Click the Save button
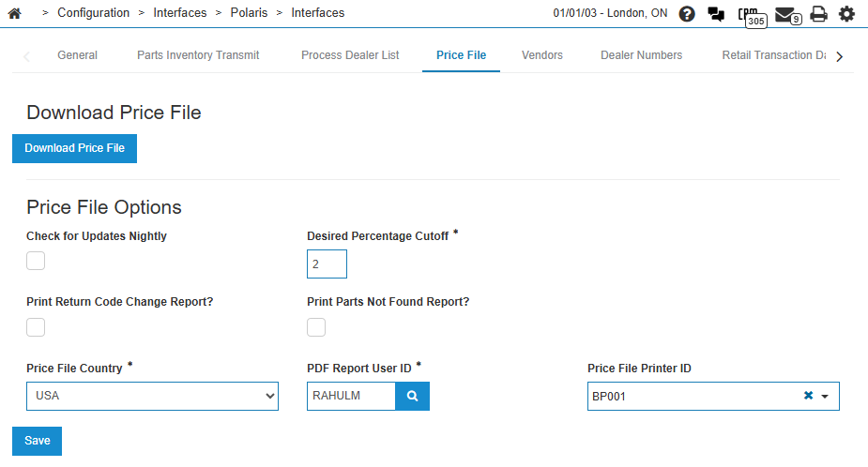 pyautogui.click(x=37, y=441)
